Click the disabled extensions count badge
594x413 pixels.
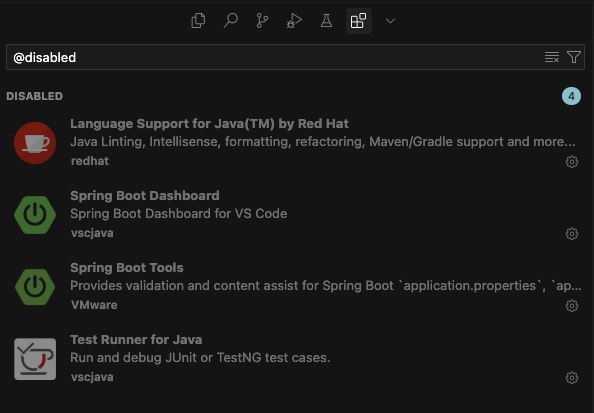click(x=571, y=96)
